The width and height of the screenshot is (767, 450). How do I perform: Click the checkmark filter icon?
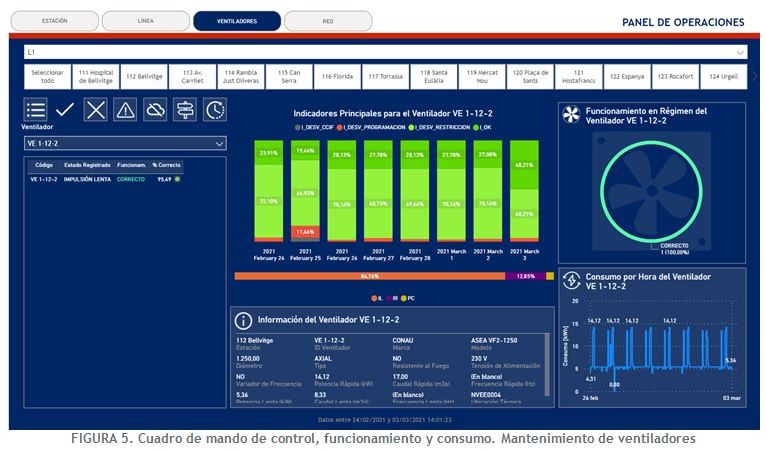[65, 110]
